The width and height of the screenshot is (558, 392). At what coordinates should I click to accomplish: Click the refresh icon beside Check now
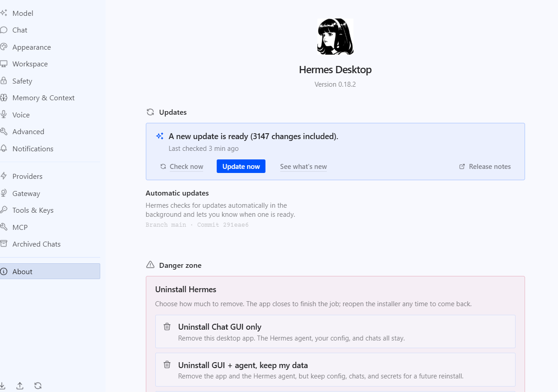[x=163, y=167]
